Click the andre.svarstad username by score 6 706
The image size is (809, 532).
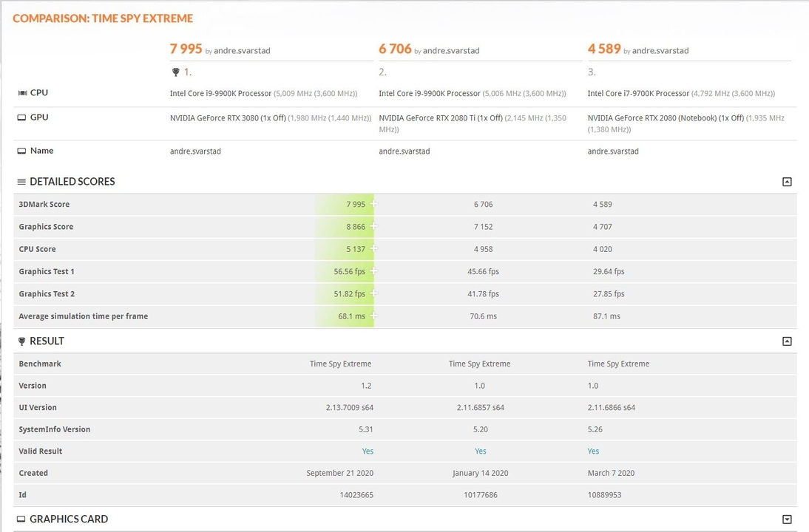(x=451, y=50)
